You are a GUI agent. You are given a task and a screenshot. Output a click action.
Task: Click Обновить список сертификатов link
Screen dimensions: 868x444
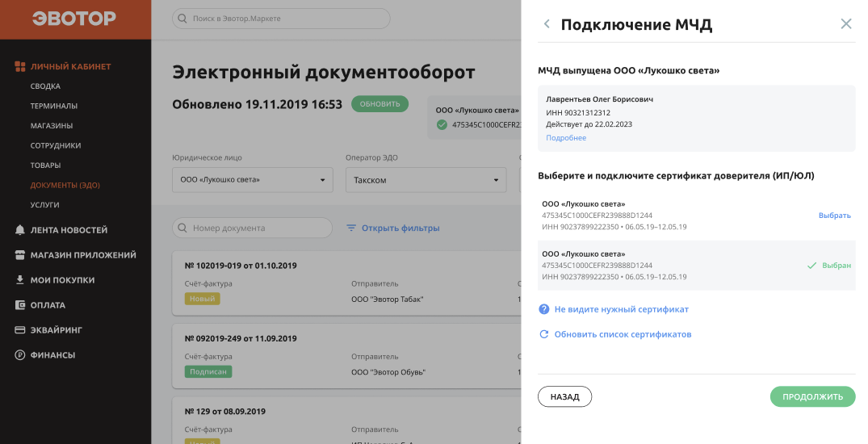(x=623, y=334)
